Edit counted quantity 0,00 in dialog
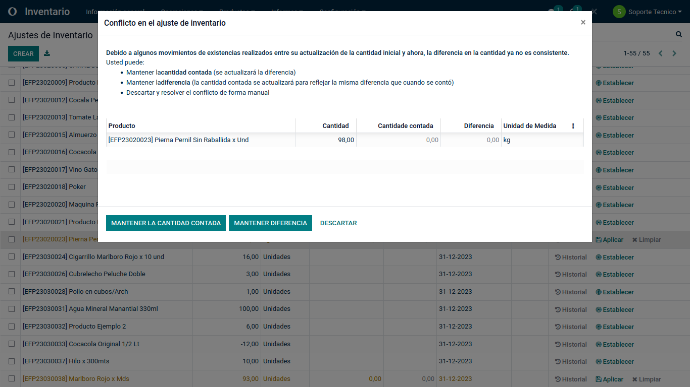Viewport: 690px width, 387px height. 398,140
